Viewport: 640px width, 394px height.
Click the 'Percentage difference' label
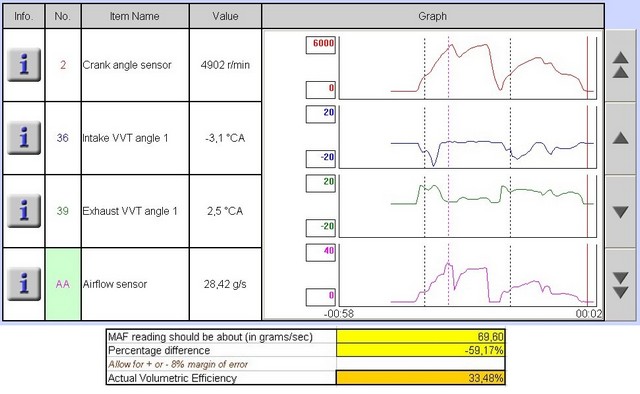click(159, 350)
